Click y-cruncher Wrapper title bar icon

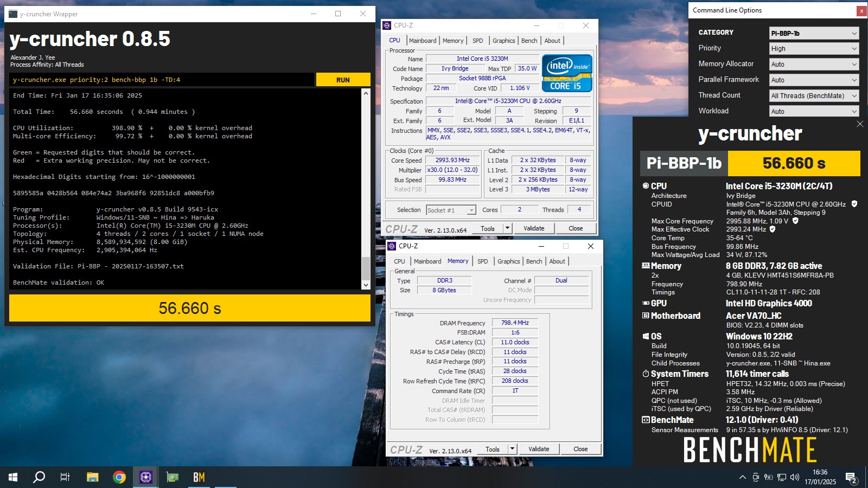[13, 14]
